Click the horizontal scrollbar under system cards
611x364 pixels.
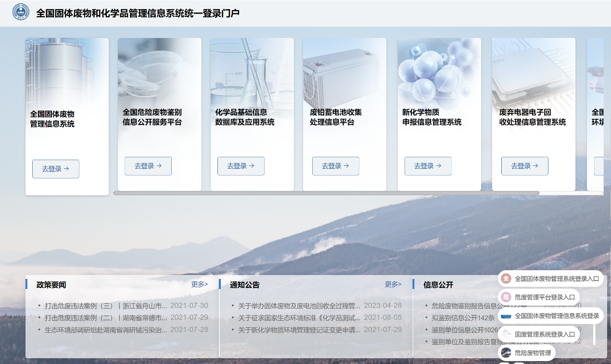coord(326,193)
